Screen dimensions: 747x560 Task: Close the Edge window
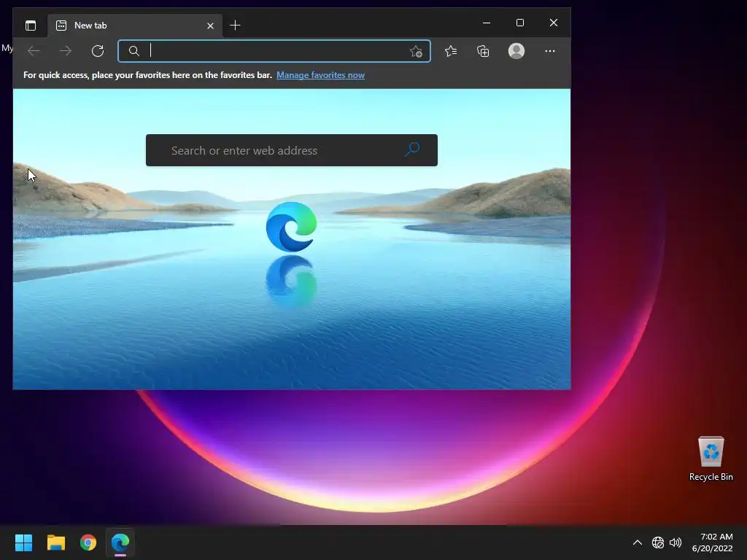[554, 23]
